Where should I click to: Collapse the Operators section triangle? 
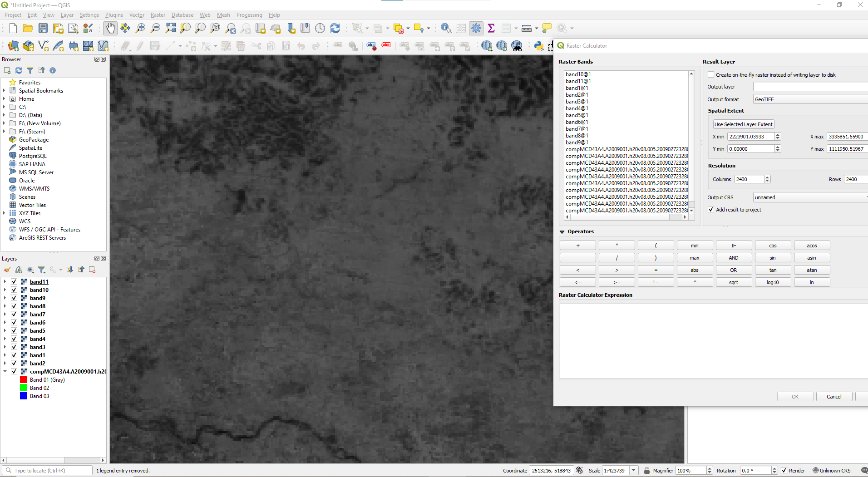click(562, 232)
